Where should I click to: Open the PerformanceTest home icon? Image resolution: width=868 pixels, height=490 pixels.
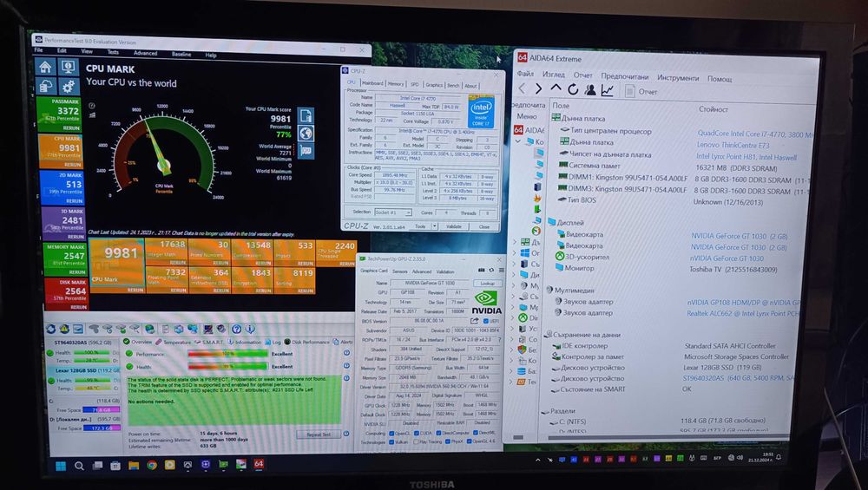45,68
